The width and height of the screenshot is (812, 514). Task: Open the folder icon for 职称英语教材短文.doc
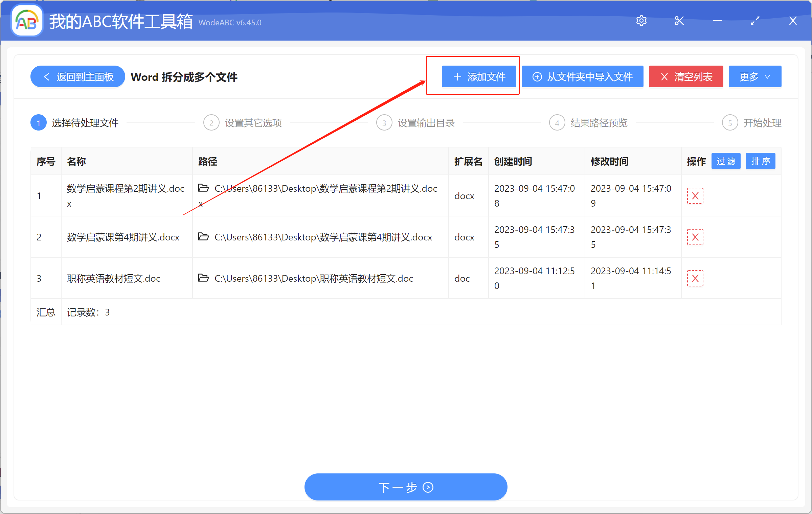(x=203, y=278)
